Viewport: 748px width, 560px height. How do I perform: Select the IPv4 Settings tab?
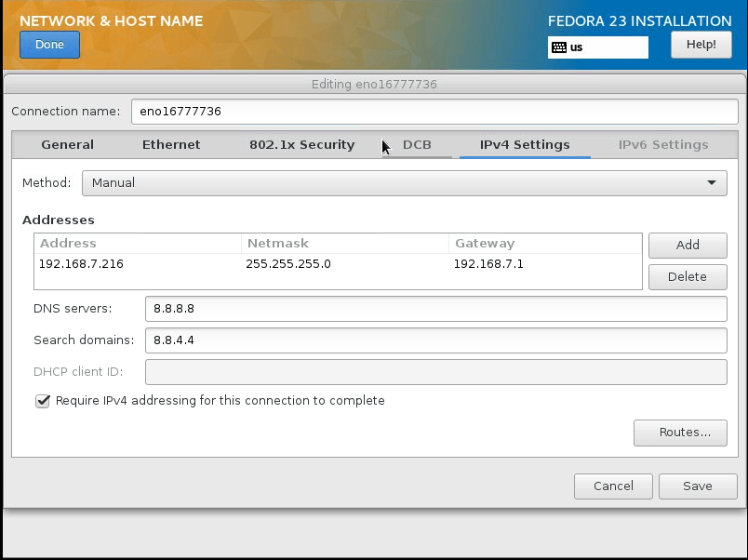coord(525,144)
